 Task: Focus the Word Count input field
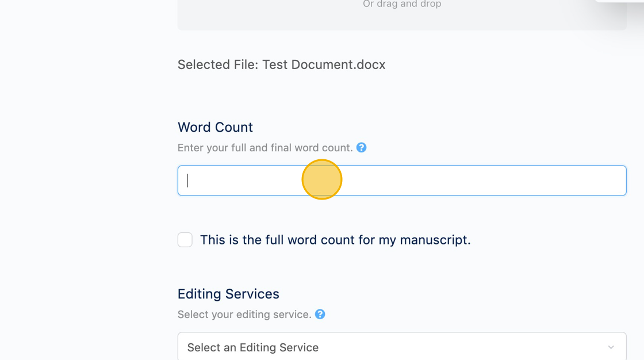402,181
